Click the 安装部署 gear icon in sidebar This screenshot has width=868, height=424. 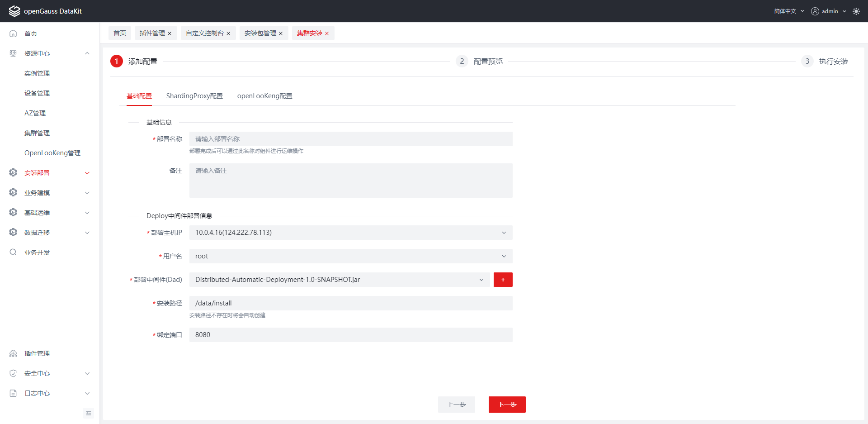coord(13,172)
